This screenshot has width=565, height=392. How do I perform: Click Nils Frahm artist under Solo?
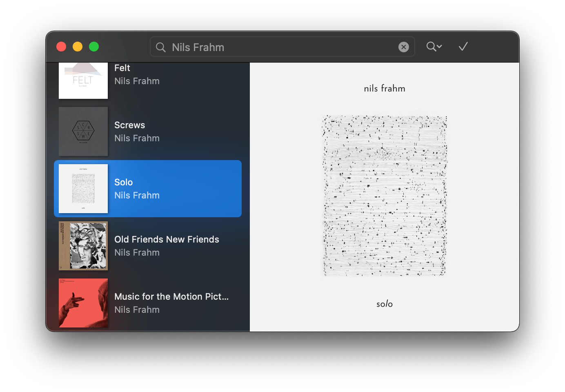[137, 195]
